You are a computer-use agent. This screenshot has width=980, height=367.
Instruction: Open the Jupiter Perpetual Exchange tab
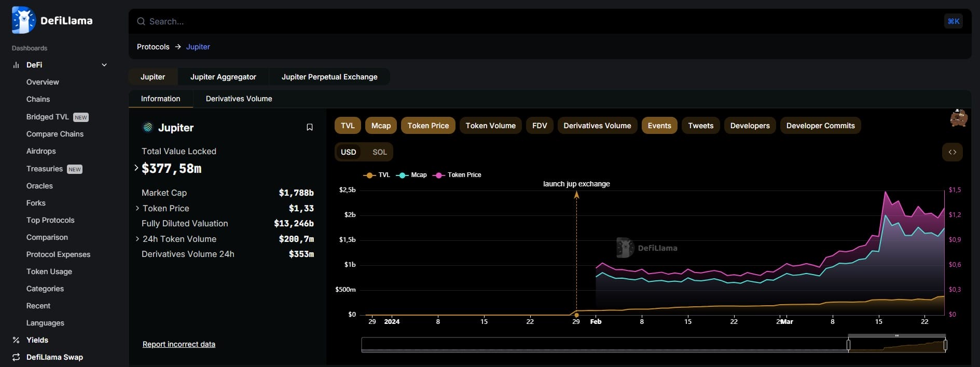click(x=329, y=77)
